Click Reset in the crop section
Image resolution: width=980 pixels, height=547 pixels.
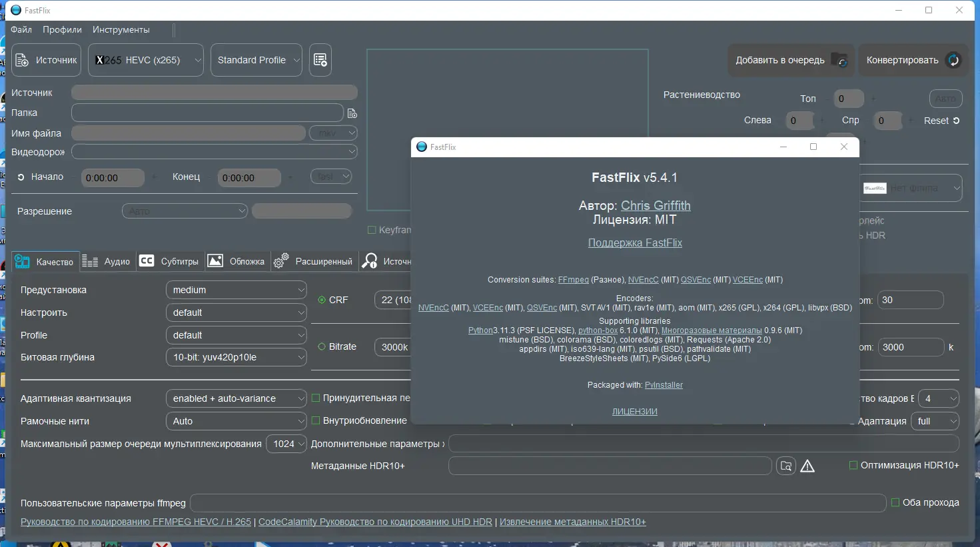(x=941, y=121)
